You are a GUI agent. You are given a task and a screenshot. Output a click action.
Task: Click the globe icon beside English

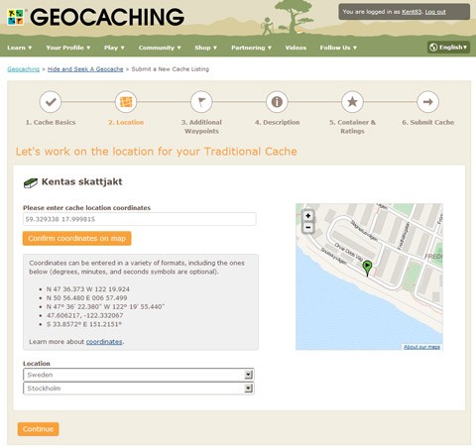[x=433, y=48]
